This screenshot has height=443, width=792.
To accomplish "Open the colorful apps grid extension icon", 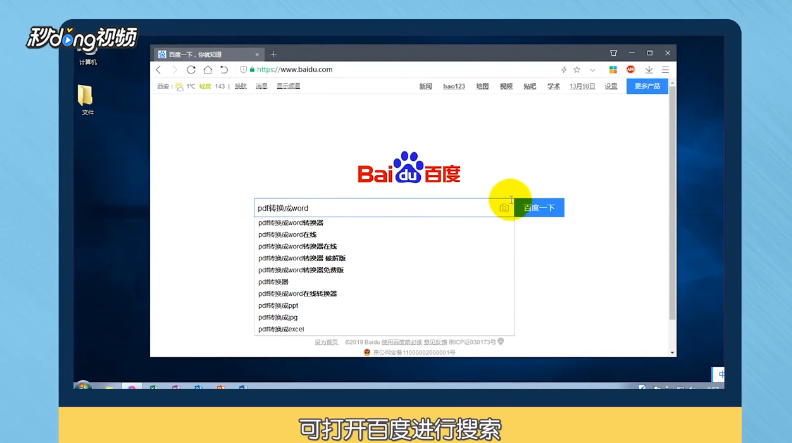I will (613, 70).
